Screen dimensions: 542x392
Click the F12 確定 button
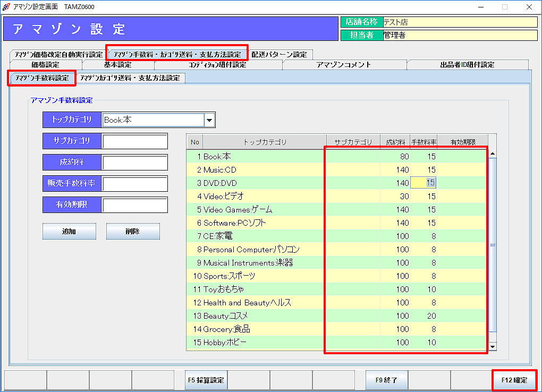click(514, 380)
